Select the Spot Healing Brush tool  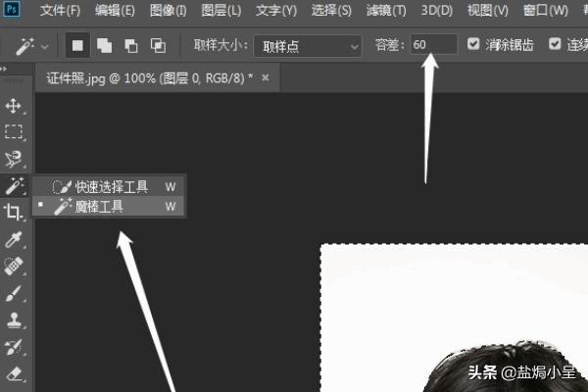click(x=14, y=266)
